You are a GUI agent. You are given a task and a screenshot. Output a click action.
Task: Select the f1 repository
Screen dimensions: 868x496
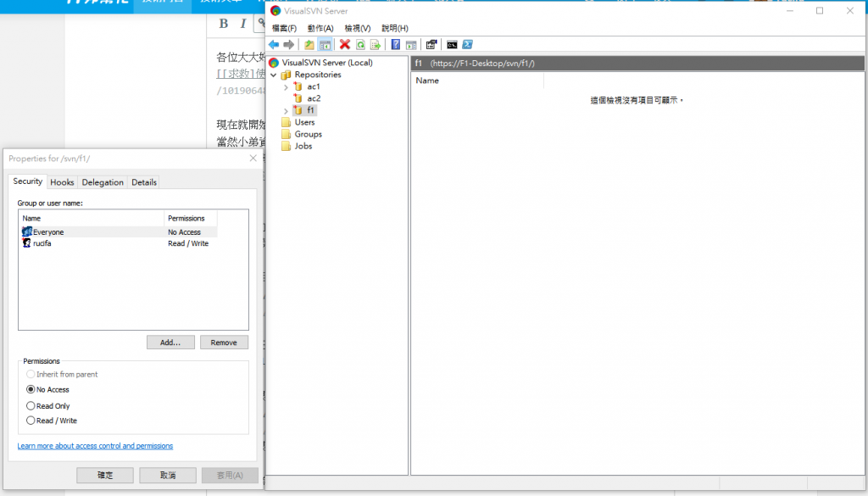[310, 110]
